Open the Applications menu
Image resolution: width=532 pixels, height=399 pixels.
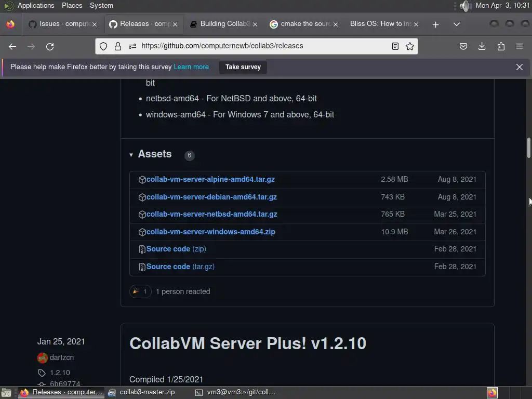pos(36,5)
